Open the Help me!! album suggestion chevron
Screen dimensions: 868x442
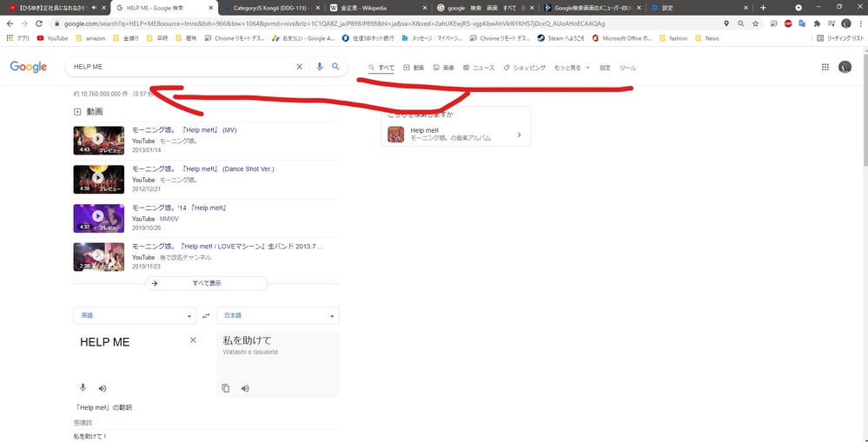click(519, 135)
